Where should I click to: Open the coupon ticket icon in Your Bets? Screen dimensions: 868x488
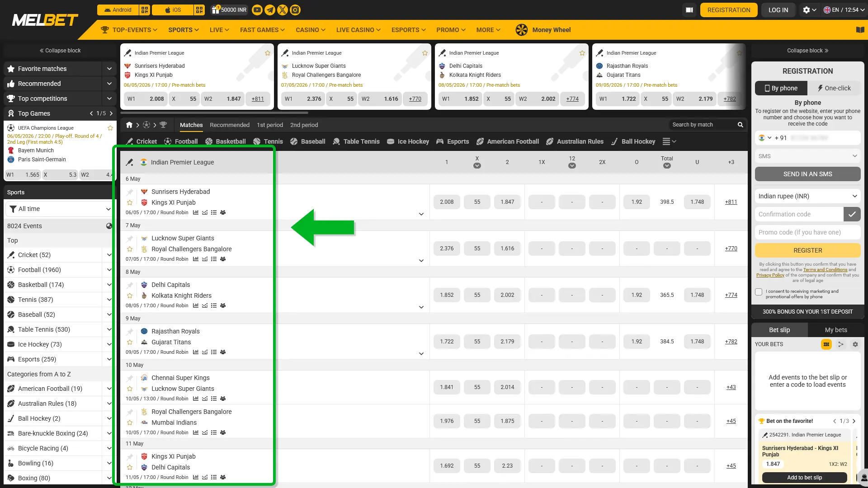coord(826,344)
